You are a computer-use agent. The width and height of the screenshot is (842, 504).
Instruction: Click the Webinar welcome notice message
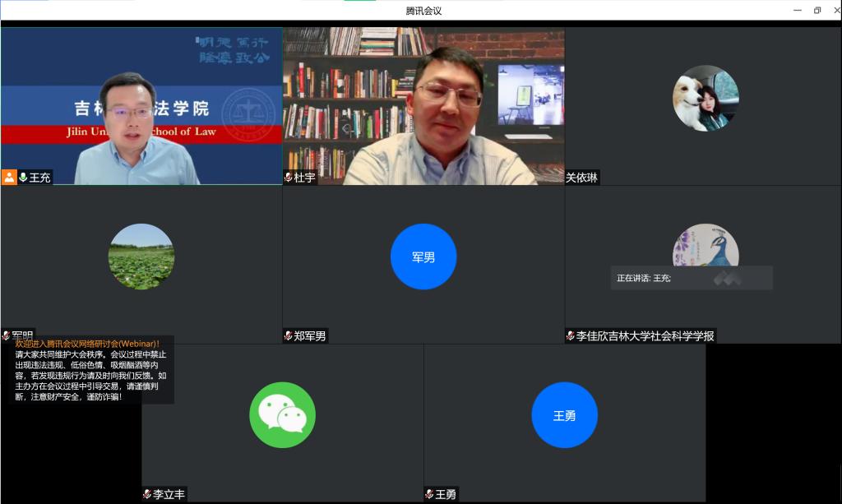[90, 370]
